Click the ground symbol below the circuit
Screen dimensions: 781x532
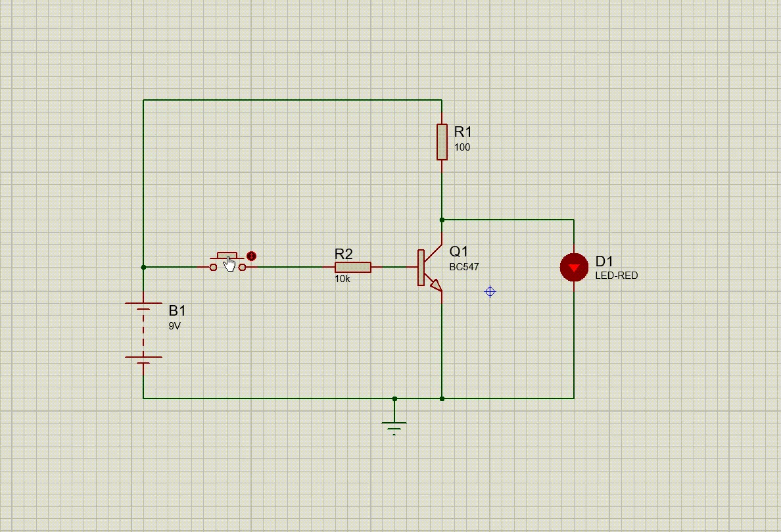(394, 424)
